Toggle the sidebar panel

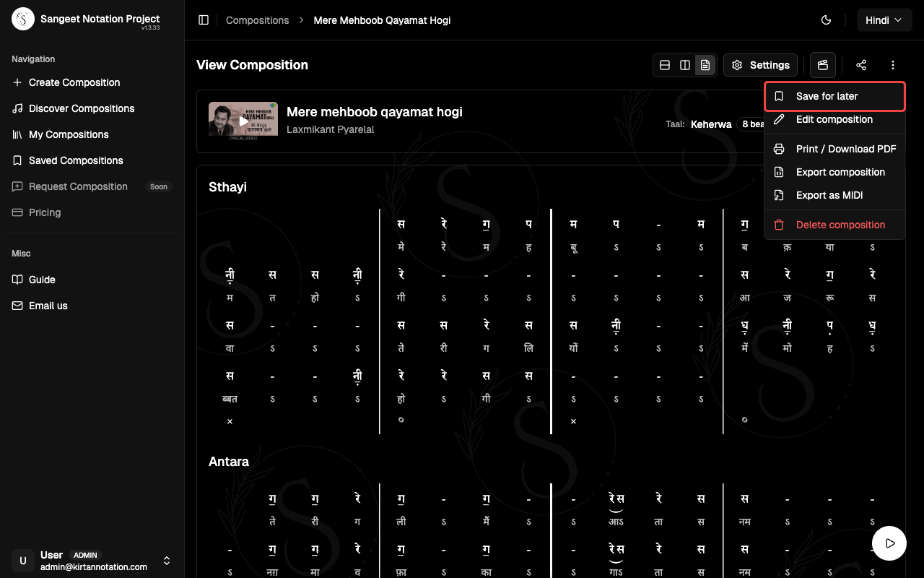[204, 20]
